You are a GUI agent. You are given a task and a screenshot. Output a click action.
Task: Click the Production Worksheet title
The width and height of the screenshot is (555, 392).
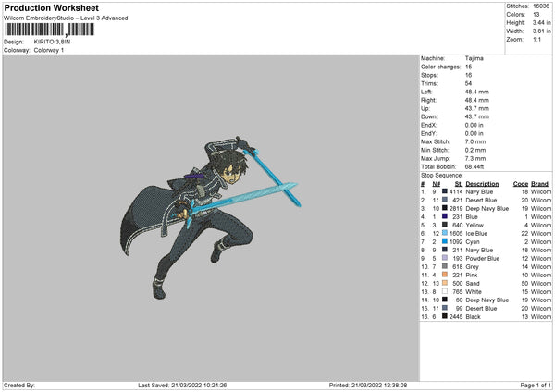click(x=51, y=8)
